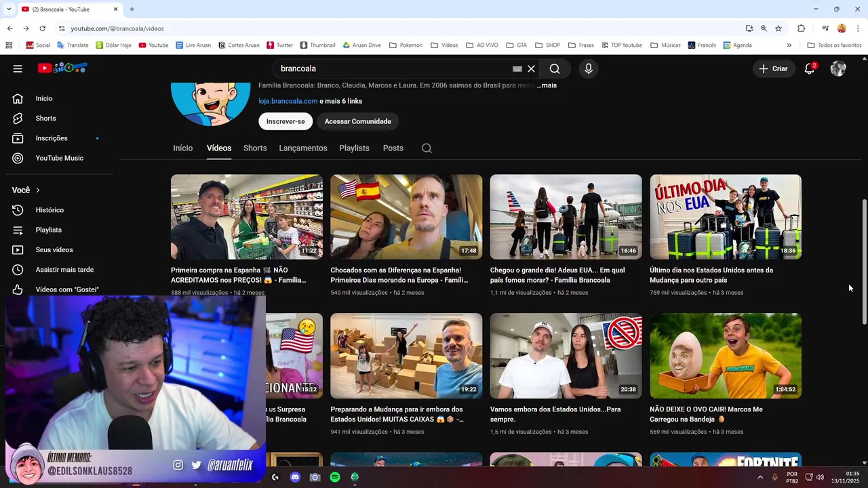This screenshot has height=488, width=868.
Task: Open the Músicas bookmarks folder
Action: point(665,45)
